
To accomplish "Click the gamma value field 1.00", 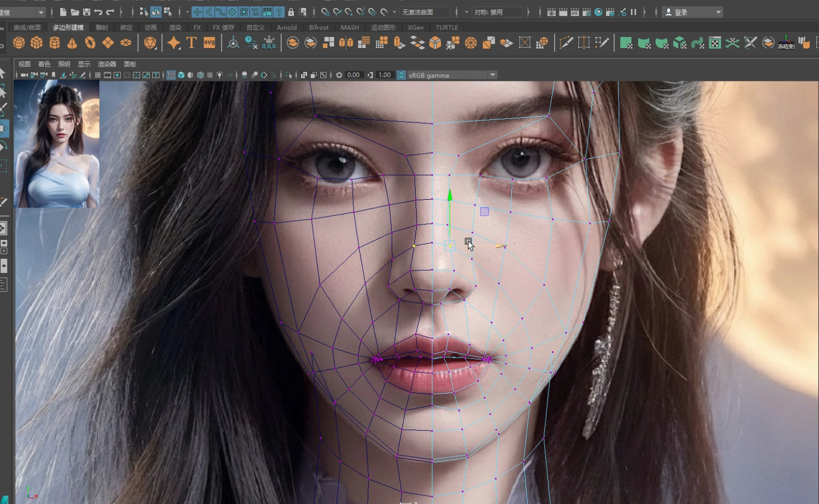I will (385, 75).
